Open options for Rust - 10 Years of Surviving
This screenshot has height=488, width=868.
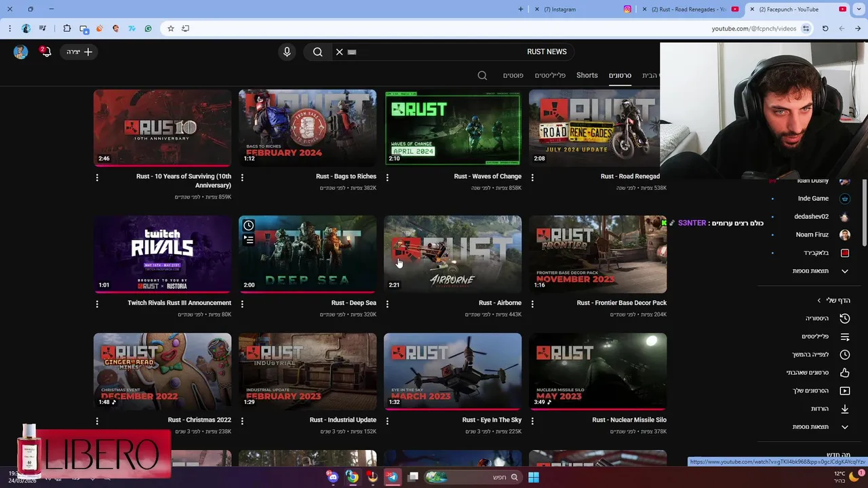[x=97, y=177]
